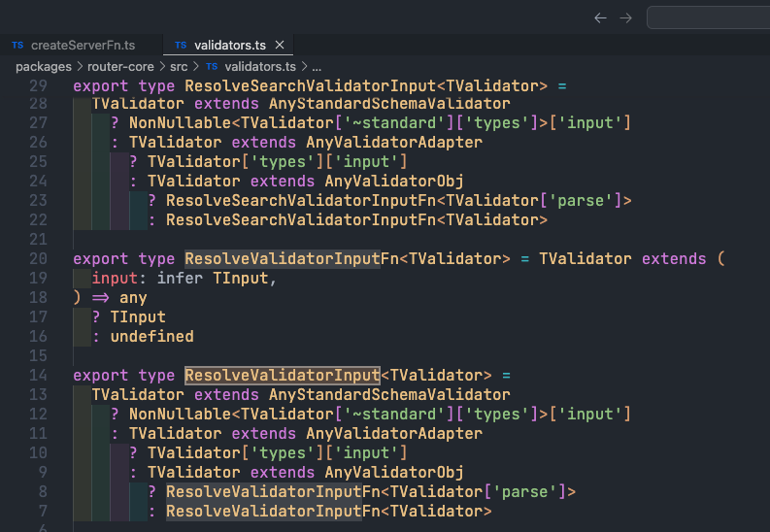The image size is (770, 532).
Task: Click line number 15 in gutter
Action: coord(38,356)
